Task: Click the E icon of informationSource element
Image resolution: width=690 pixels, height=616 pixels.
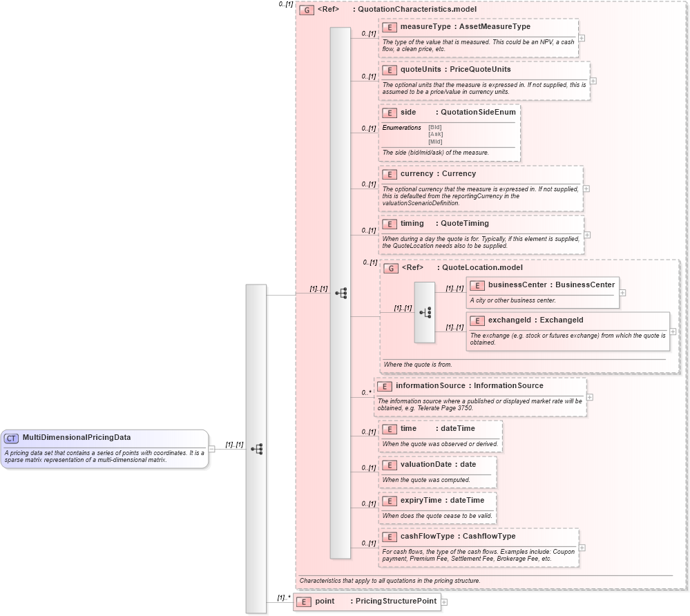Action: pyautogui.click(x=385, y=385)
